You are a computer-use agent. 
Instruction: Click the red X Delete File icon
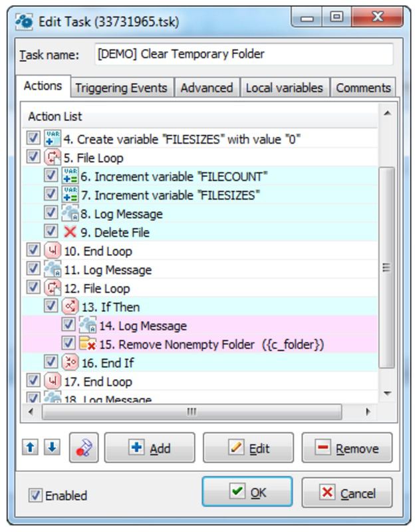[70, 232]
